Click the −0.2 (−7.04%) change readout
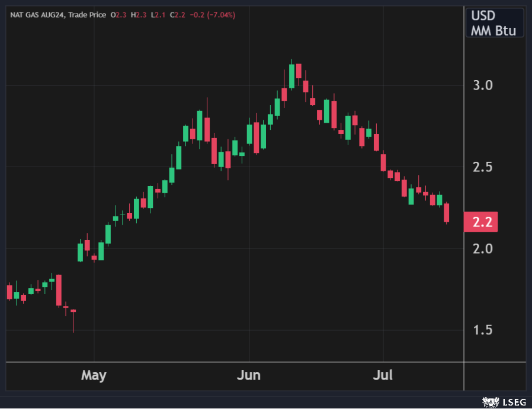Image resolution: width=532 pixels, height=409 pixels. point(212,15)
